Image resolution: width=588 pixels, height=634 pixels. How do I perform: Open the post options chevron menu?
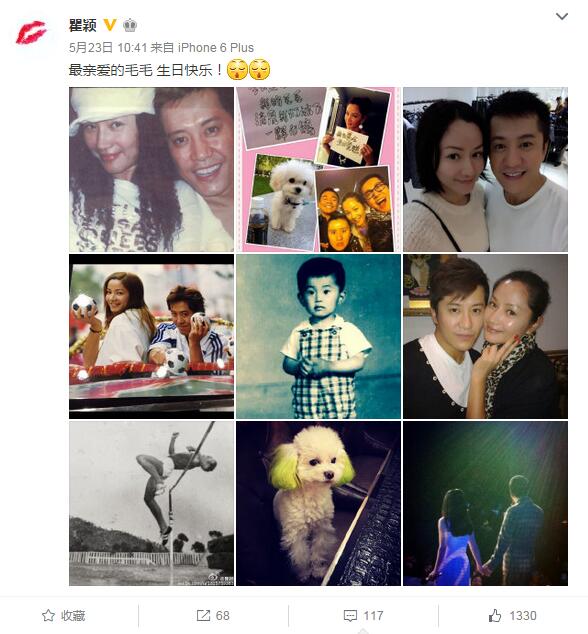coord(562,16)
